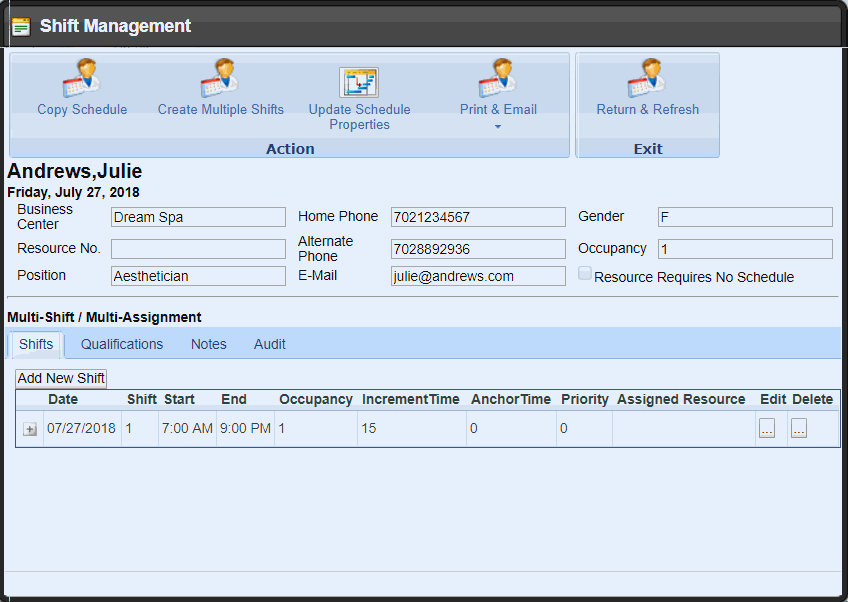Click the E-Mail field

[479, 276]
